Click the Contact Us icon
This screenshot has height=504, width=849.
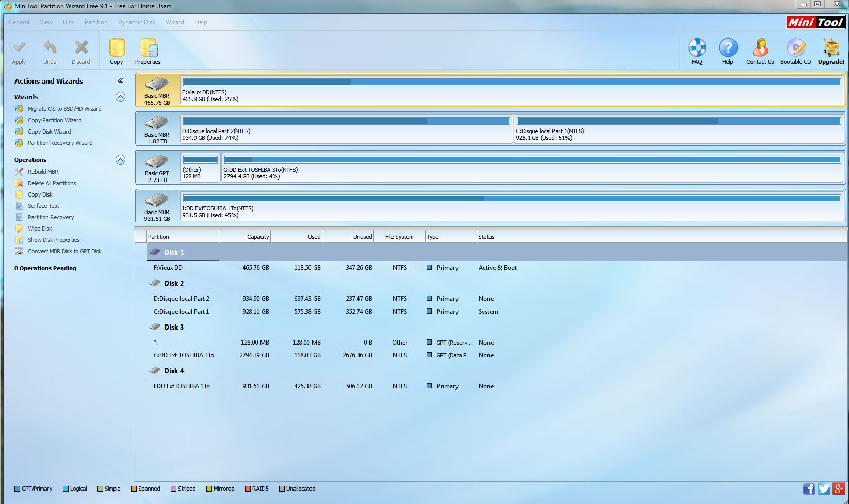click(760, 47)
